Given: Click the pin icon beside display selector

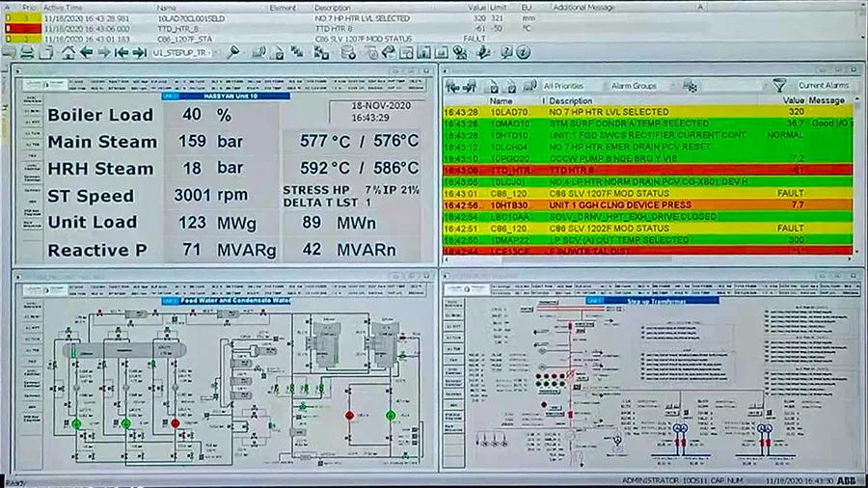Looking at the screenshot, I should (233, 52).
